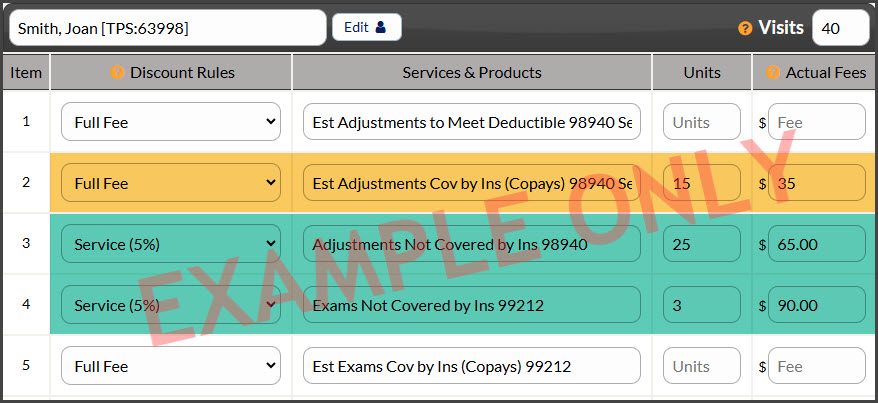Click item number 1 in the Item column

coord(26,121)
